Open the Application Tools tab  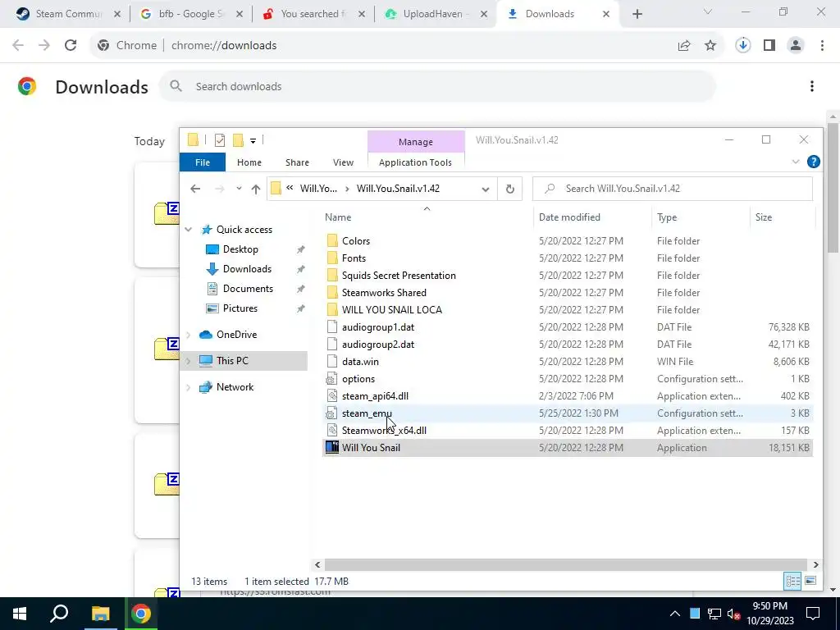pyautogui.click(x=415, y=162)
